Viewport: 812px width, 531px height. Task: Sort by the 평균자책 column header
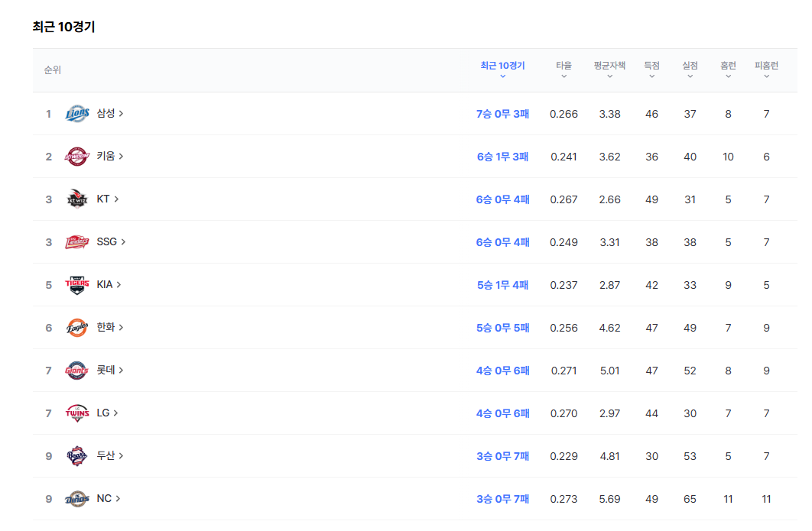(x=609, y=70)
